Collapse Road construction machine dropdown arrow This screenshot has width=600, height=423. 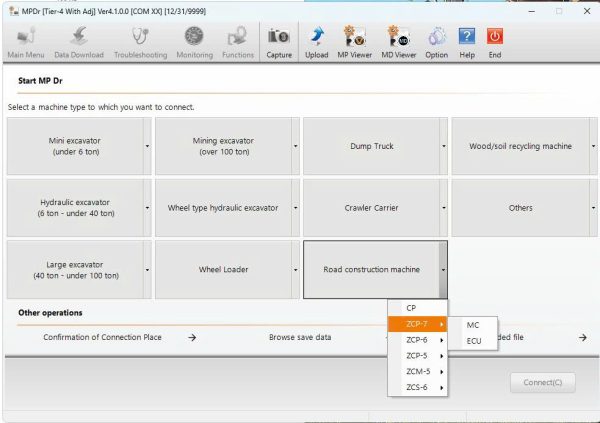(443, 270)
